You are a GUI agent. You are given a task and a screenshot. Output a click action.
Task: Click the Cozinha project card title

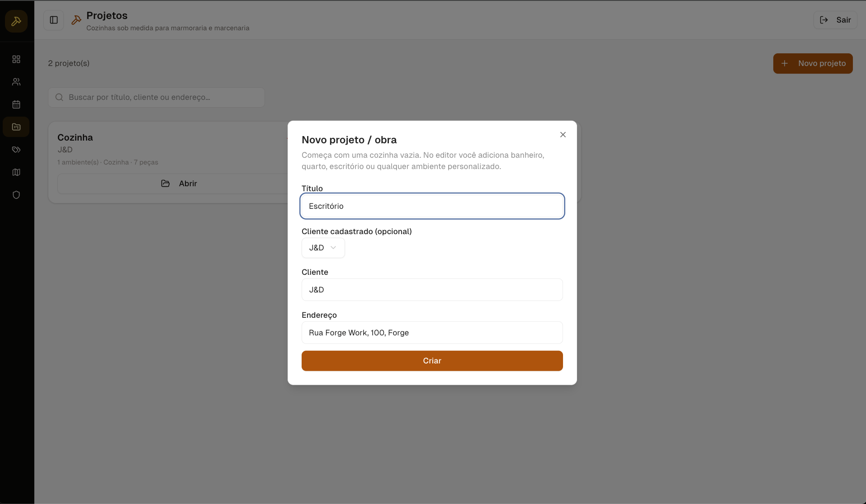click(x=75, y=137)
